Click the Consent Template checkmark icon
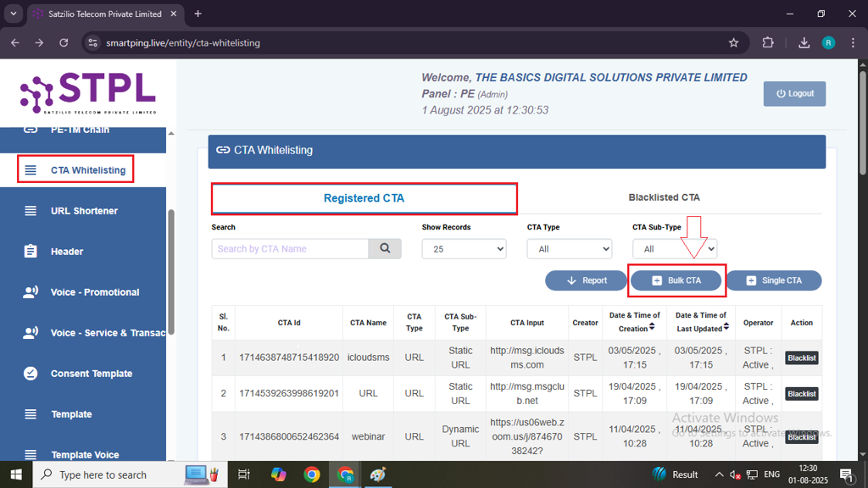The image size is (868, 488). pos(31,374)
